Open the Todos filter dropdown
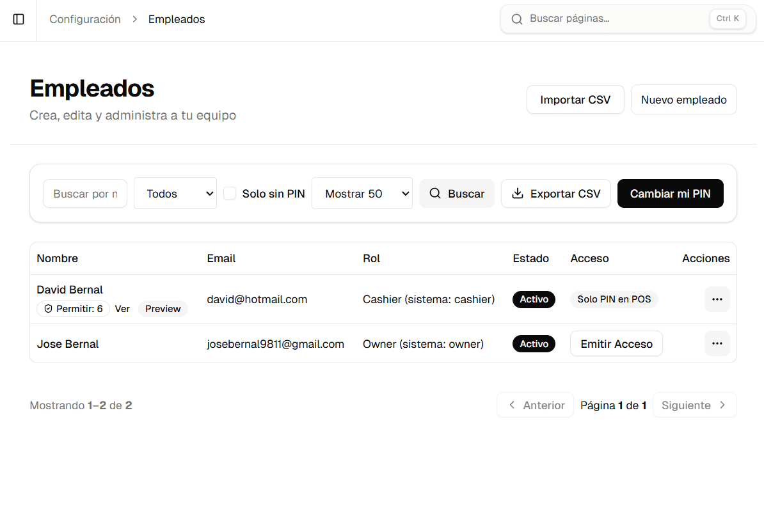The width and height of the screenshot is (764, 532). (175, 193)
